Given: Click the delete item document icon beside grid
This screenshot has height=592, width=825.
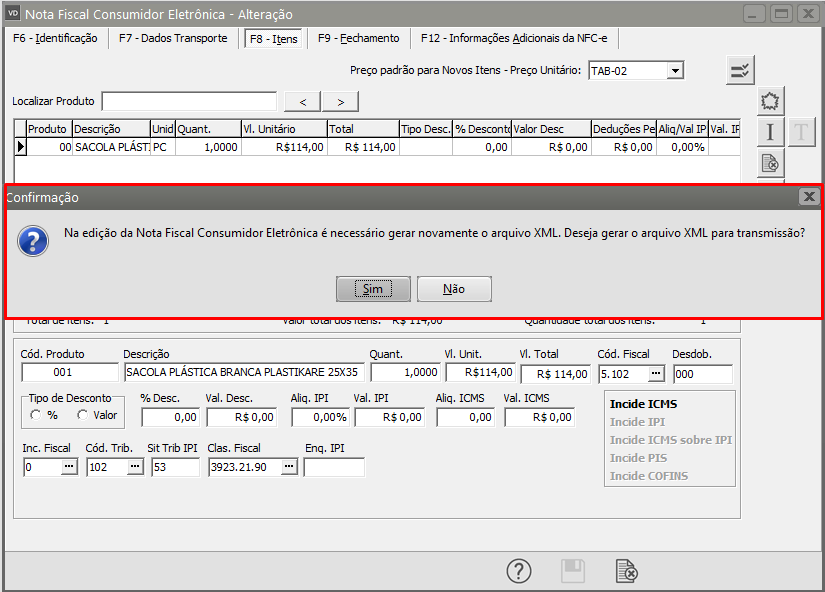Looking at the screenshot, I should point(770,163).
